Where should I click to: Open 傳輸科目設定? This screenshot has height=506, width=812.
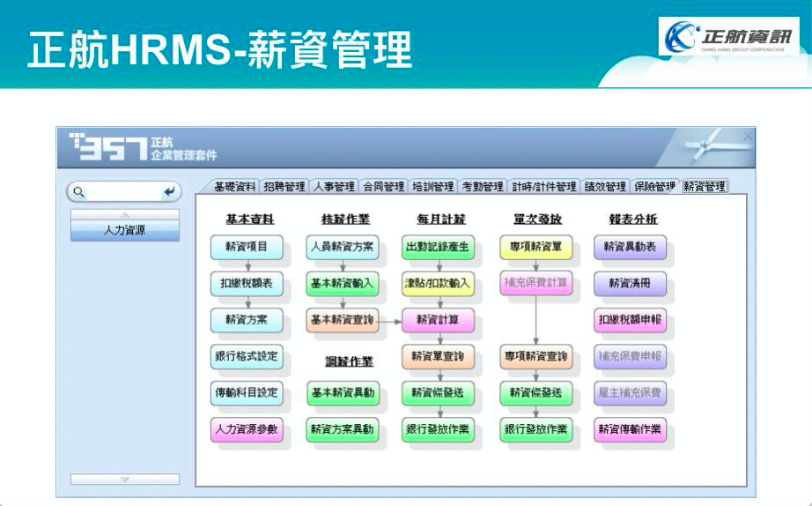247,393
